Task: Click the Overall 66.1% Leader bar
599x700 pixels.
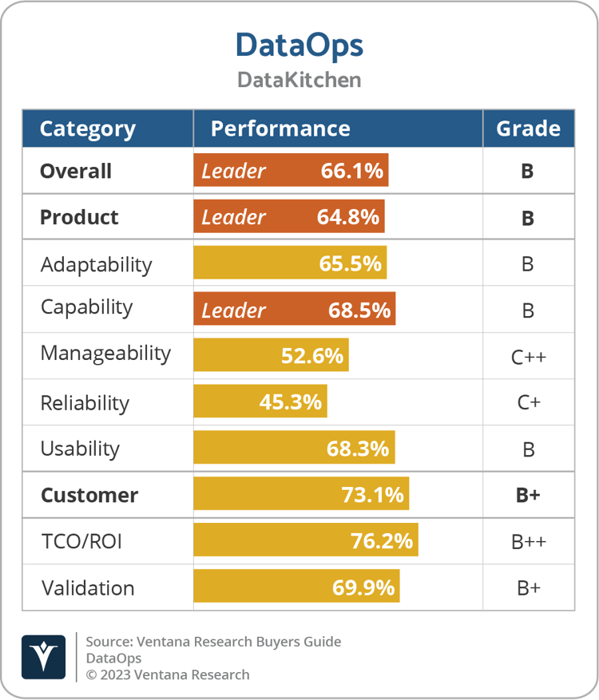Action: click(x=291, y=171)
